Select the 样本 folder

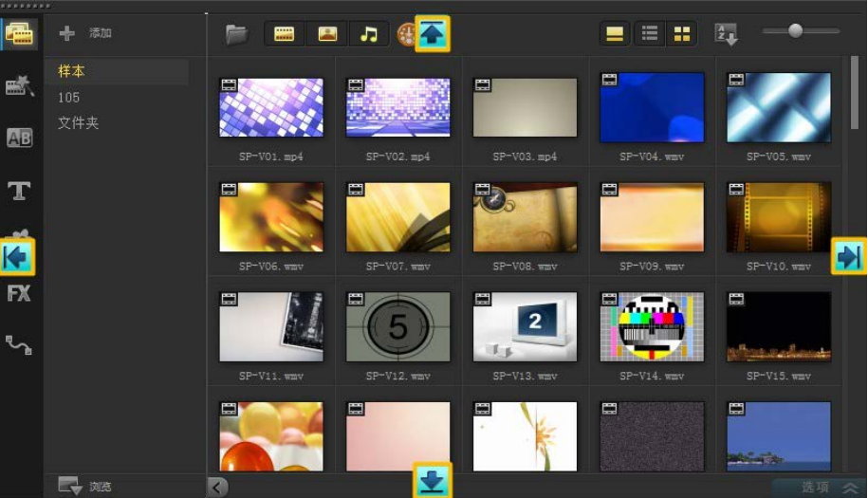pos(70,72)
